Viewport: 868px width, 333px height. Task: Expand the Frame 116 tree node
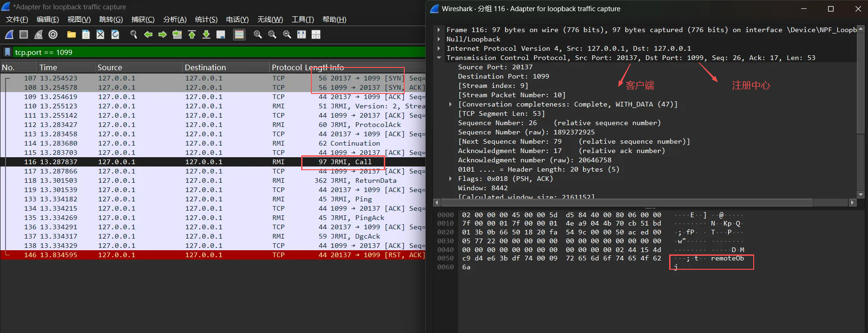[x=439, y=30]
